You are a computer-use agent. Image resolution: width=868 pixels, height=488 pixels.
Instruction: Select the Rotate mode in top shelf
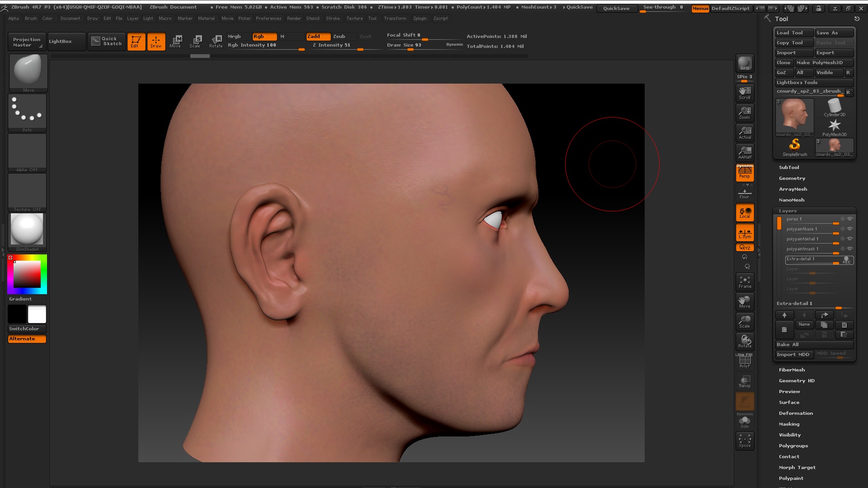click(216, 41)
